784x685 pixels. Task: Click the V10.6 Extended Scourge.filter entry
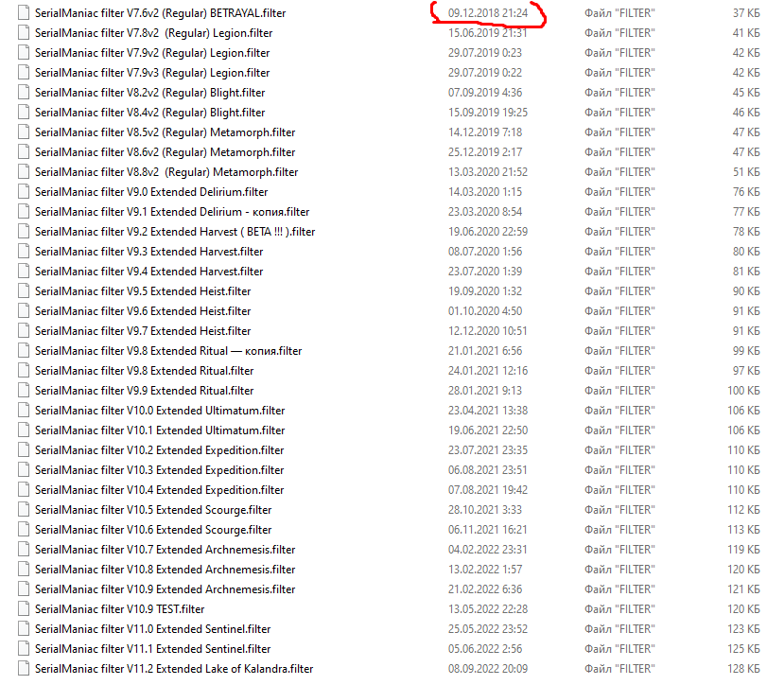[153, 530]
